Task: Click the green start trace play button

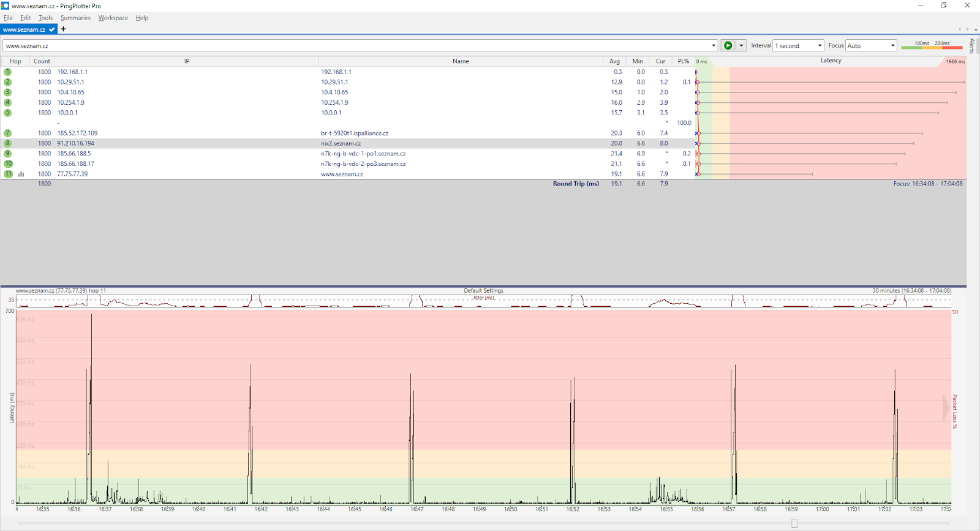Action: (728, 45)
